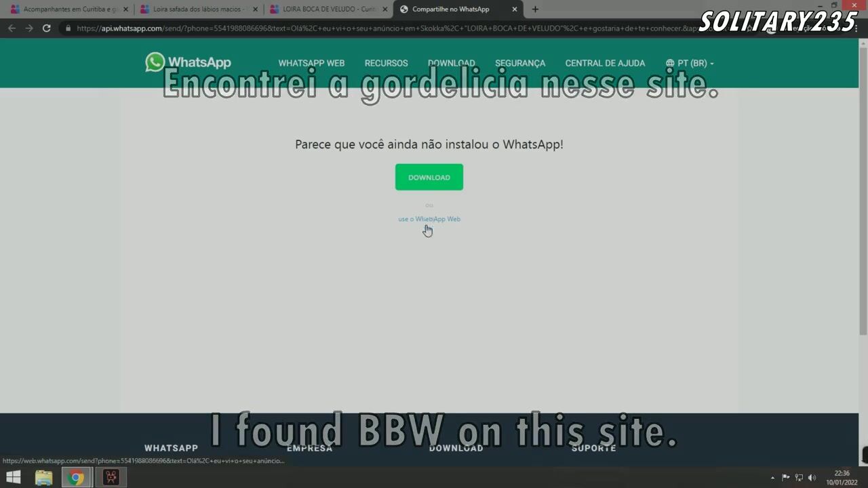Click the browser back arrow button
This screenshot has height=488, width=868.
pyautogui.click(x=12, y=28)
